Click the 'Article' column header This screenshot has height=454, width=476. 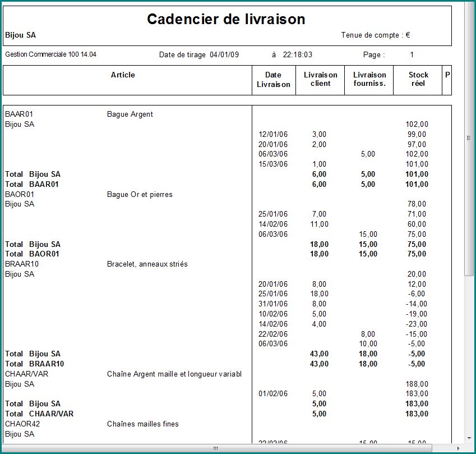(123, 75)
